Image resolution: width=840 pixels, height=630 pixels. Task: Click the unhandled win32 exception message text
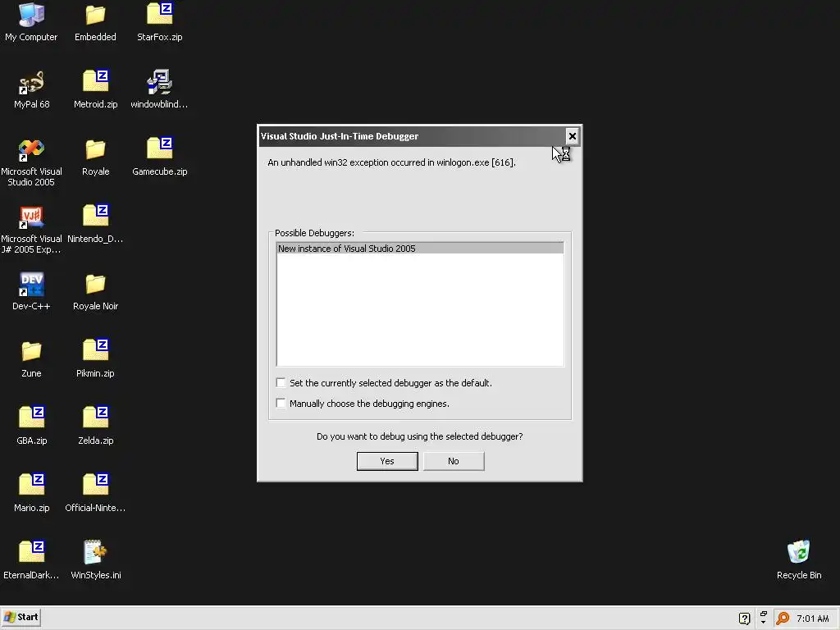[391, 162]
